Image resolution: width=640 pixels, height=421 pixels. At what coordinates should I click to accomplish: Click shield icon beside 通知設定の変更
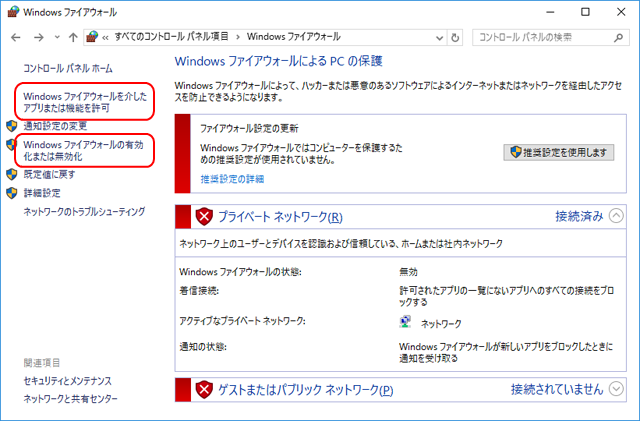11,126
